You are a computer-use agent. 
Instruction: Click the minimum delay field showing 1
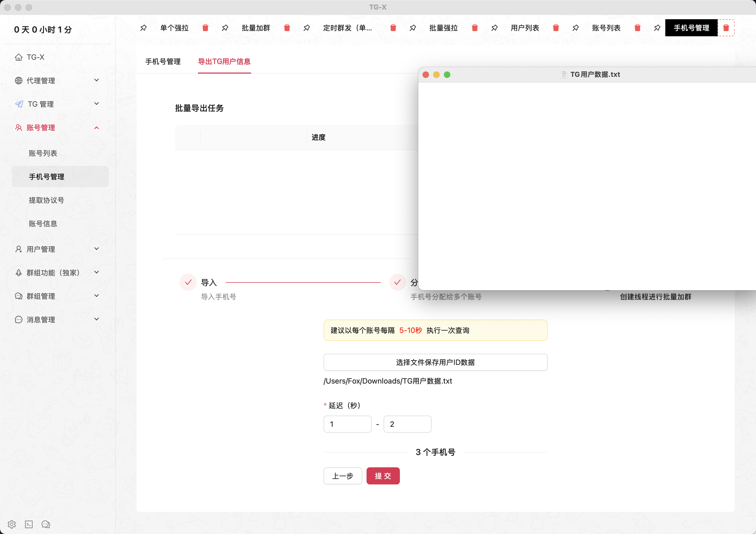pos(347,424)
